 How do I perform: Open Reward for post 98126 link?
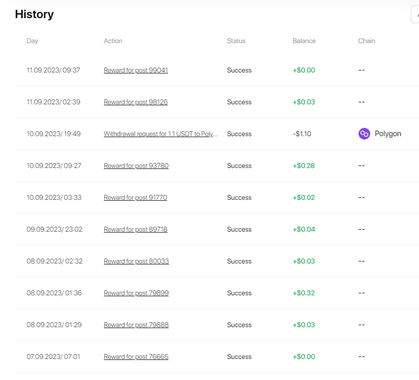pyautogui.click(x=136, y=102)
